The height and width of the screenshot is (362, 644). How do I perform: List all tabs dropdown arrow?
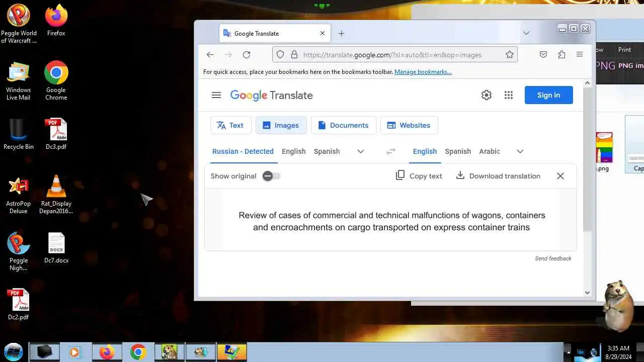click(526, 33)
